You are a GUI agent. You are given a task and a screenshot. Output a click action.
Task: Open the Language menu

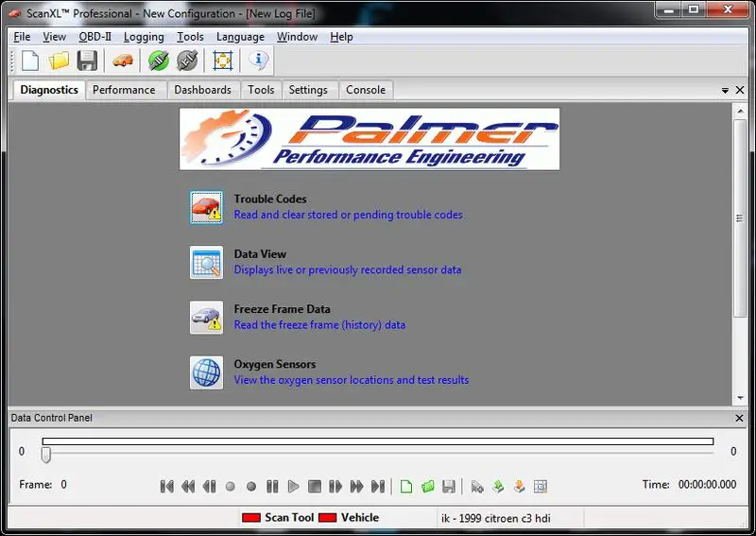[240, 37]
